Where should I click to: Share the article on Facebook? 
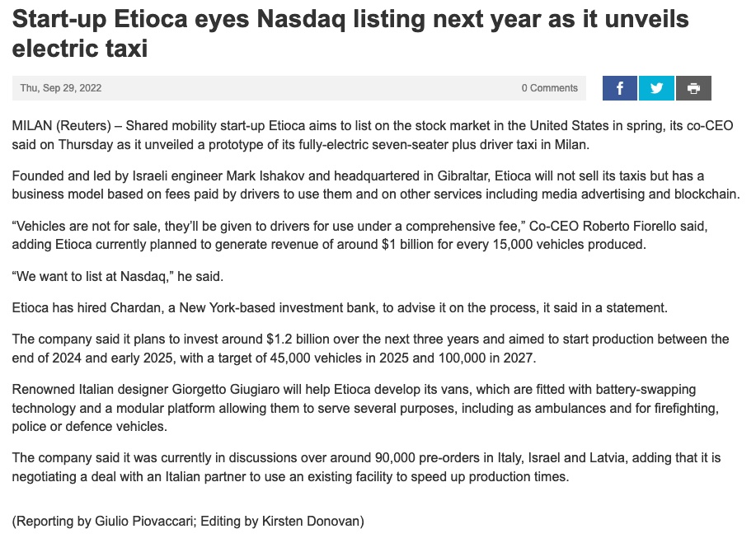[619, 88]
